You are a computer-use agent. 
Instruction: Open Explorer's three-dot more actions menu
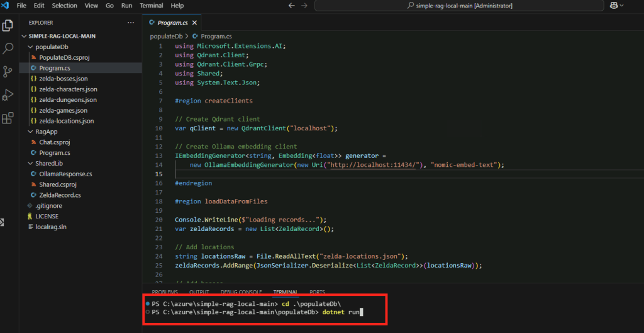click(x=131, y=23)
